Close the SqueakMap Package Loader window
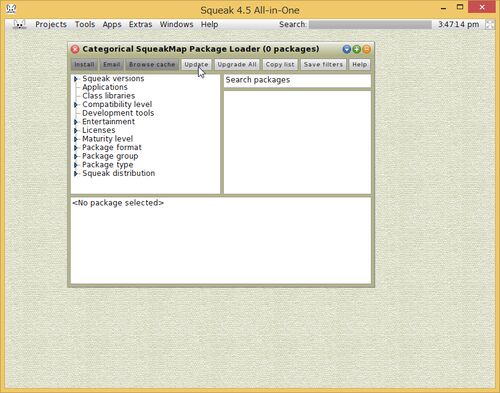Screen dimensions: 500x393 click(x=75, y=49)
